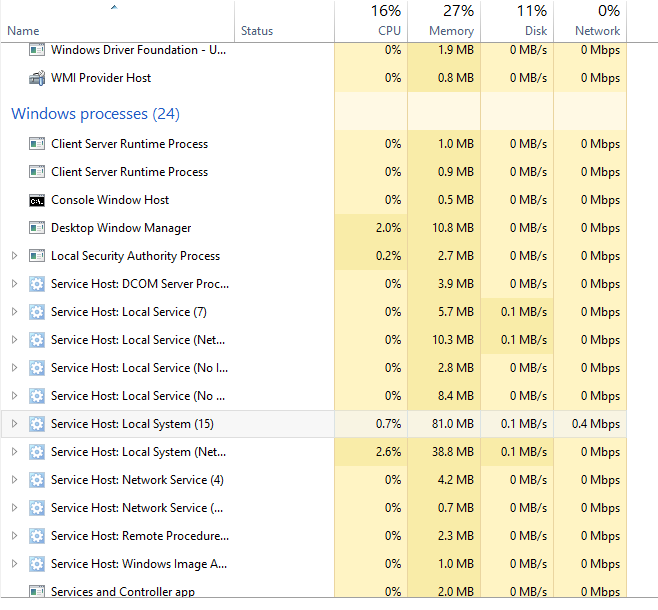Click the Desktop Window Manager icon
The height and width of the screenshot is (610, 658).
click(37, 228)
